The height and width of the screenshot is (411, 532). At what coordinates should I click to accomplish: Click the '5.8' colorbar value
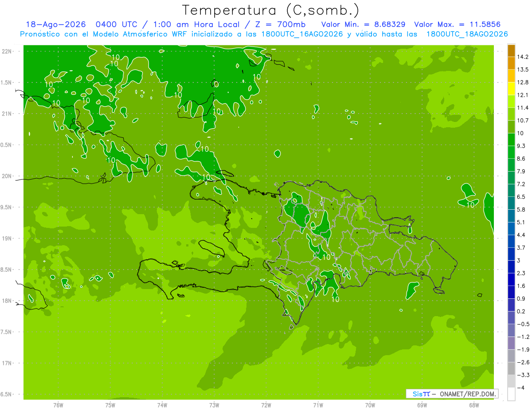521,210
